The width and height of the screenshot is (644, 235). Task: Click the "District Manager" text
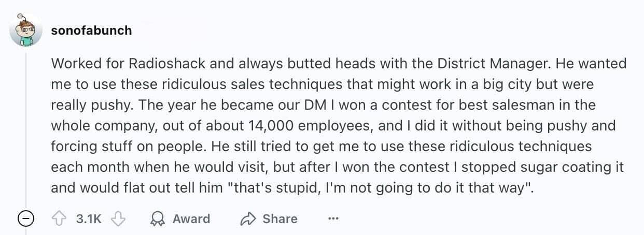coord(491,64)
